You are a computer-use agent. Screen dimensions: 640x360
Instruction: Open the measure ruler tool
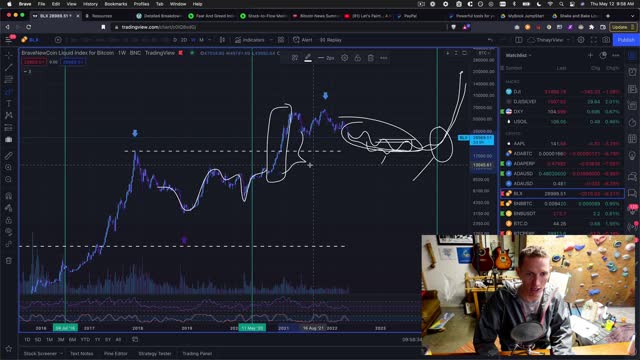click(9, 156)
